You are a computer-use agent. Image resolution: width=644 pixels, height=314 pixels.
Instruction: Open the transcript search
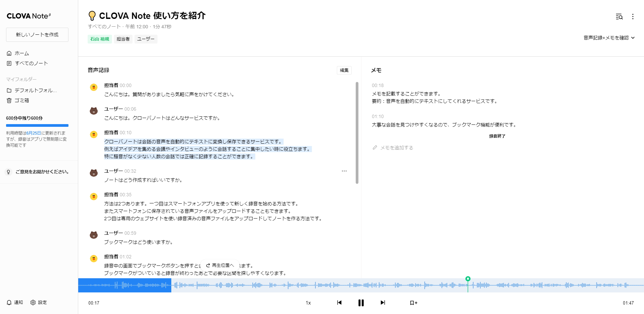pos(619,17)
